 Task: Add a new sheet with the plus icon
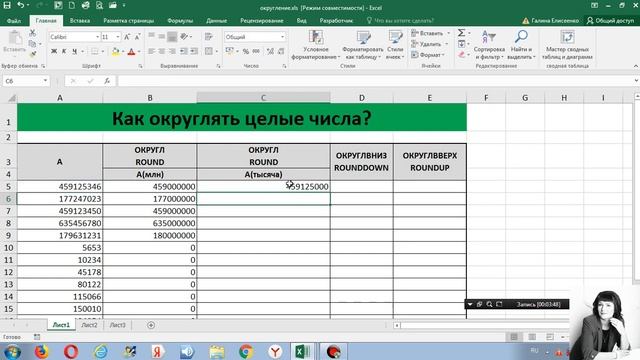151,325
